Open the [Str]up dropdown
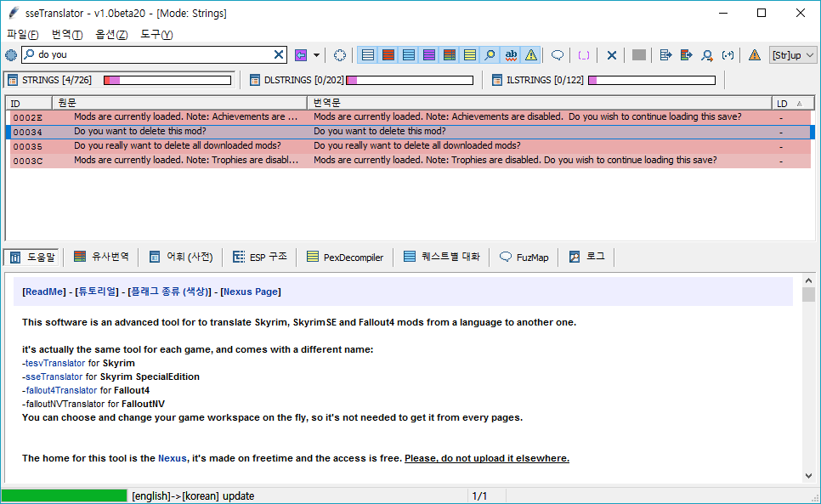Image resolution: width=821 pixels, height=504 pixels. click(x=792, y=55)
